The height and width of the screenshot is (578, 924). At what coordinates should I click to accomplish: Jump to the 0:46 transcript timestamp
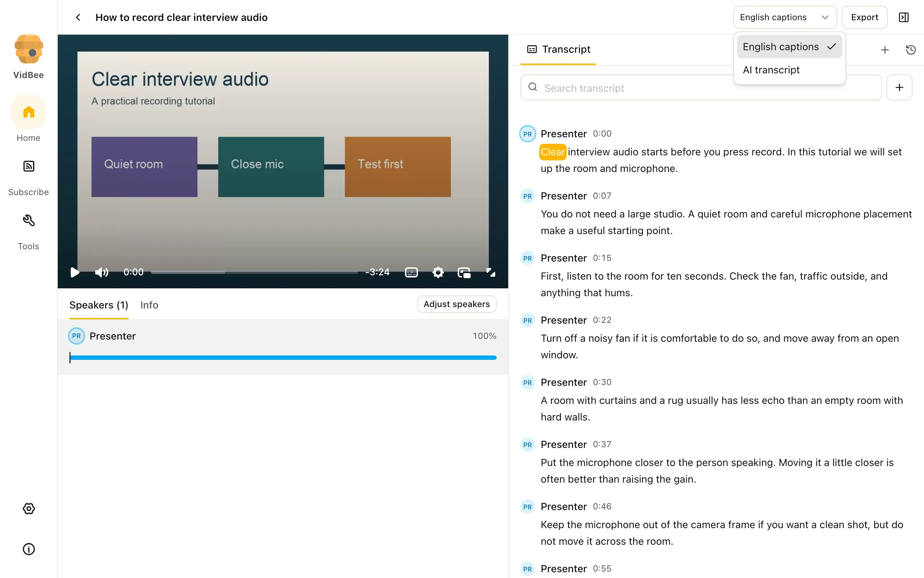[602, 506]
